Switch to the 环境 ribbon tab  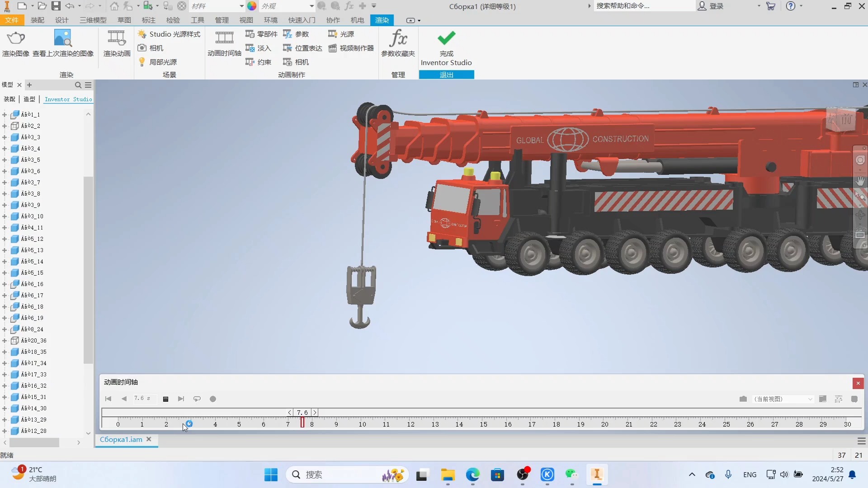[270, 20]
